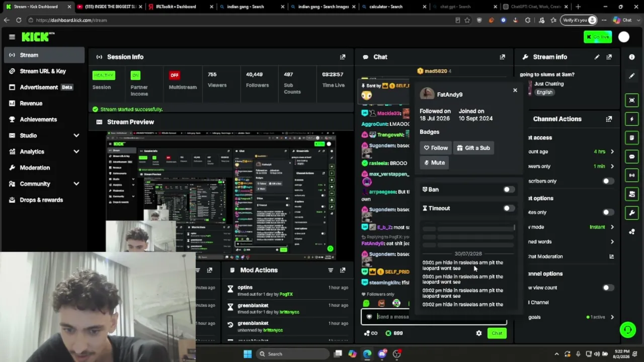Open the Windows Start menu
Image resolution: width=644 pixels, height=362 pixels.
tap(248, 354)
